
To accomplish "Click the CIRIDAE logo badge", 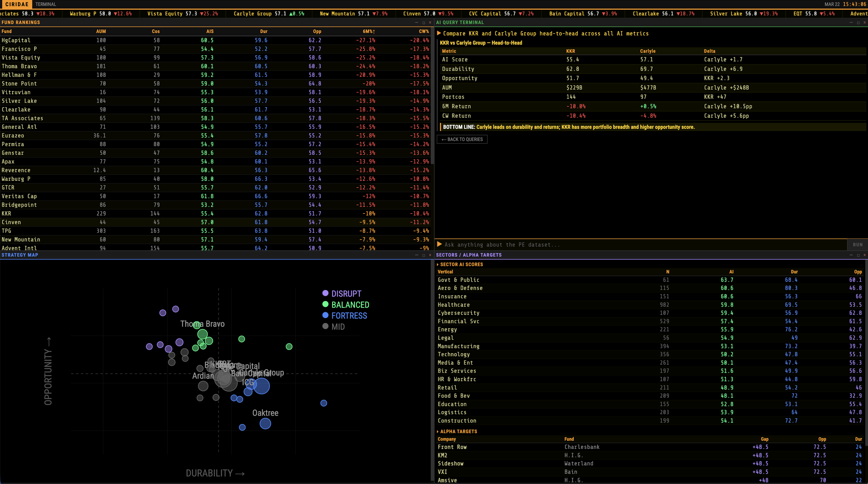I will [x=16, y=4].
